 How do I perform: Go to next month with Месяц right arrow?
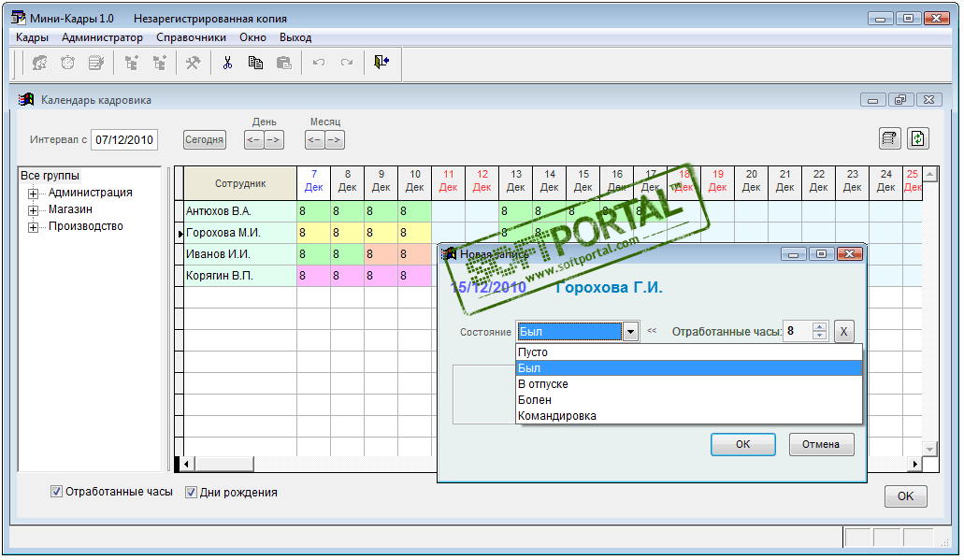tap(335, 139)
